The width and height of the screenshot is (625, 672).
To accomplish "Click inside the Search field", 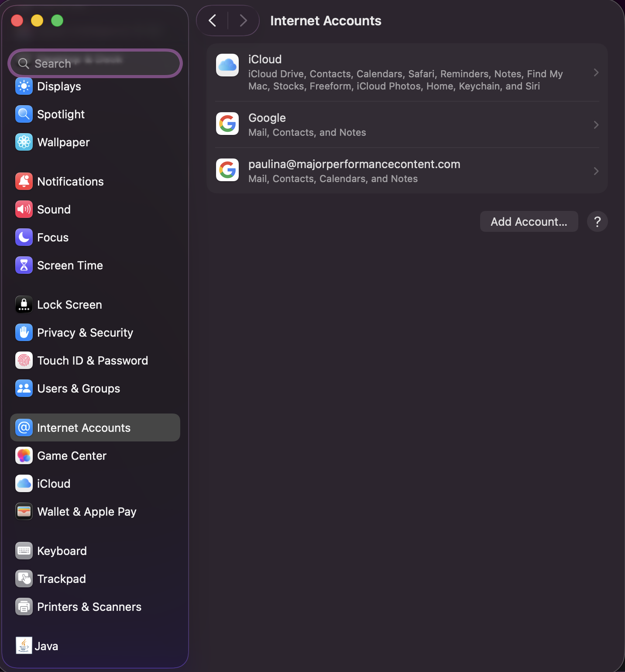I will click(x=95, y=63).
